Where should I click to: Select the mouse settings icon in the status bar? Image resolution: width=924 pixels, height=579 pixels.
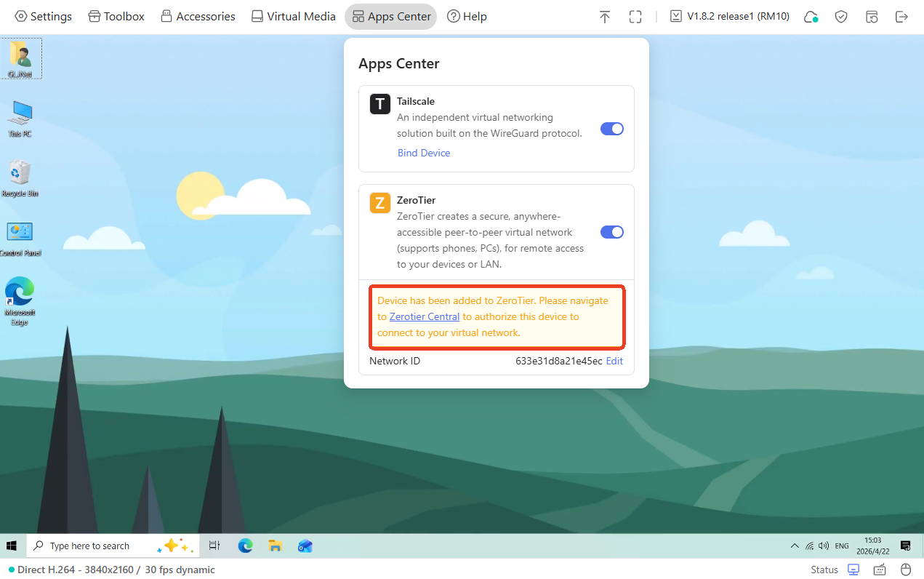906,570
